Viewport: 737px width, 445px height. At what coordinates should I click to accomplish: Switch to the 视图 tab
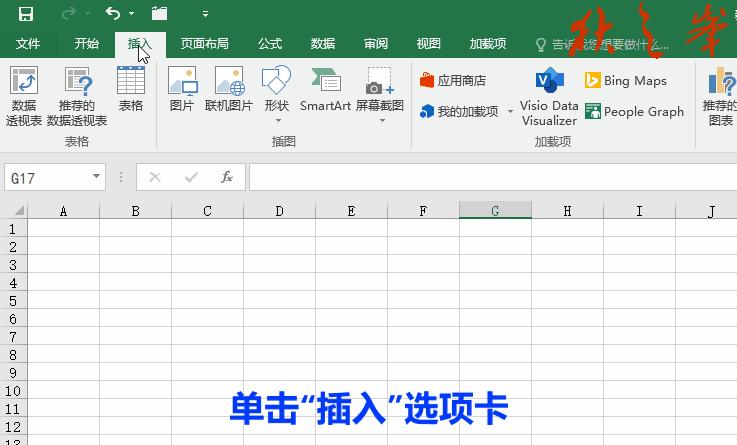429,44
